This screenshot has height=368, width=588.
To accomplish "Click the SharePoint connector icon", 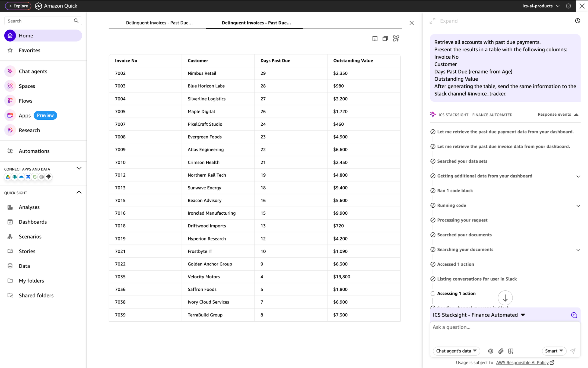I will pyautogui.click(x=14, y=177).
